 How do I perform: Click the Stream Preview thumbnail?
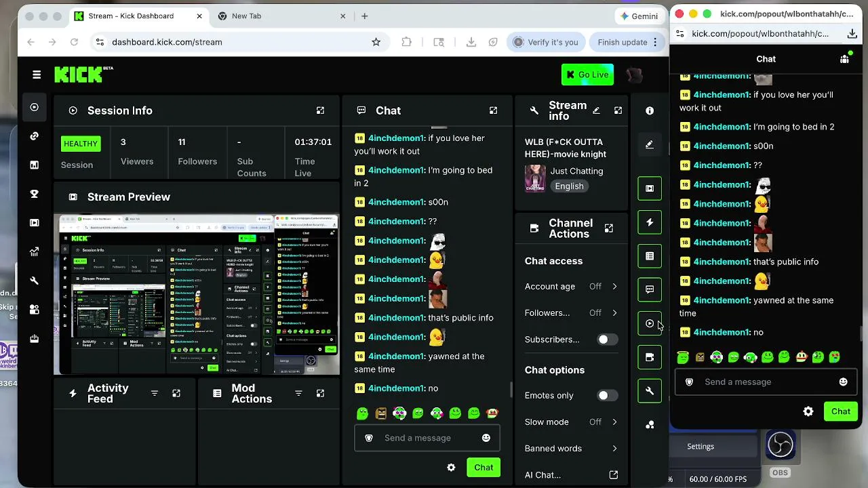click(197, 295)
